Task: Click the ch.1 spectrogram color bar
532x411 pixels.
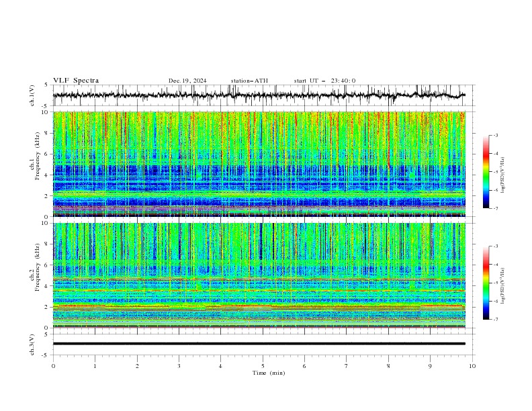Action: point(486,172)
